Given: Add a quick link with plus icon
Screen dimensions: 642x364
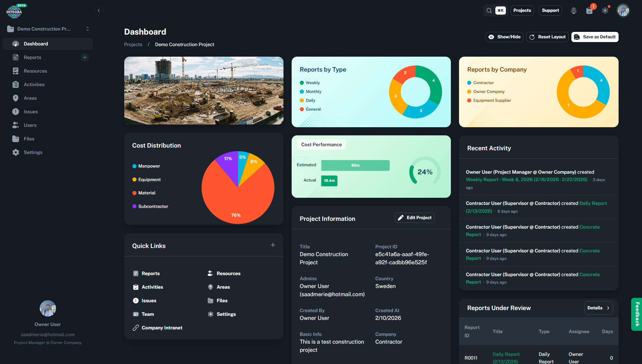Looking at the screenshot, I should point(273,245).
